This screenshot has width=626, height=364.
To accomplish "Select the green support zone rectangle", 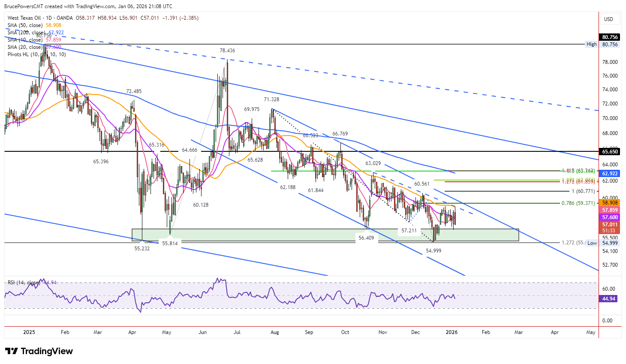I will click(x=325, y=235).
